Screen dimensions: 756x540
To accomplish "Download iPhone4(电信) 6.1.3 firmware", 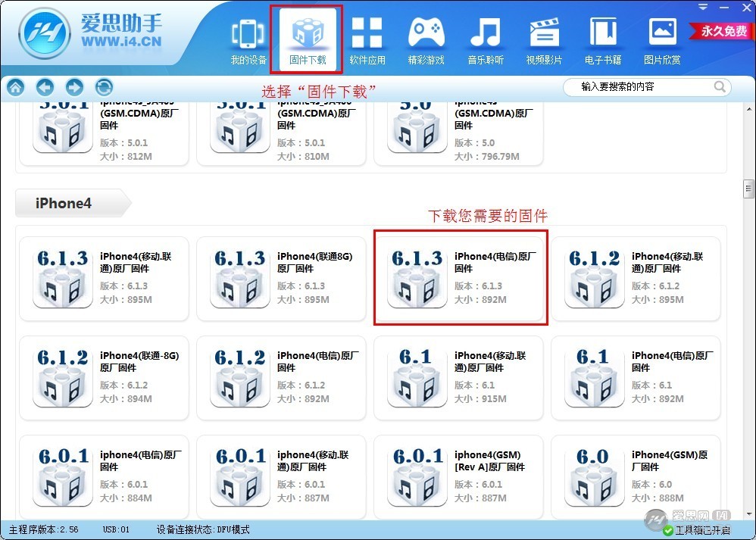I will (x=461, y=278).
